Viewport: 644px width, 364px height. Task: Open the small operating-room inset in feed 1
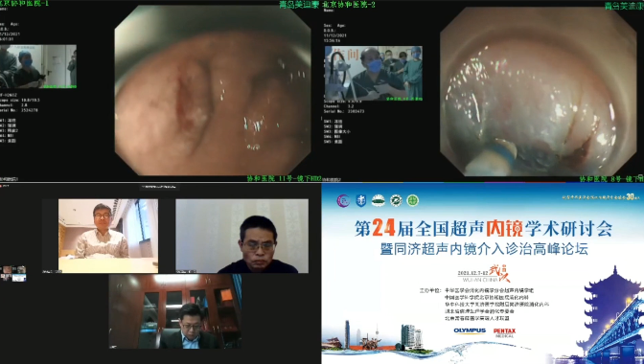38,66
